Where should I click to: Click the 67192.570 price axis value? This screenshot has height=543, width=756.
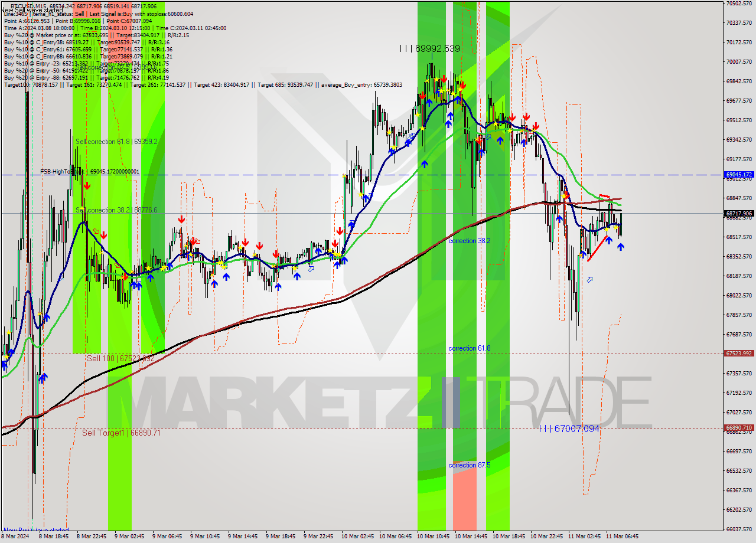(x=739, y=392)
